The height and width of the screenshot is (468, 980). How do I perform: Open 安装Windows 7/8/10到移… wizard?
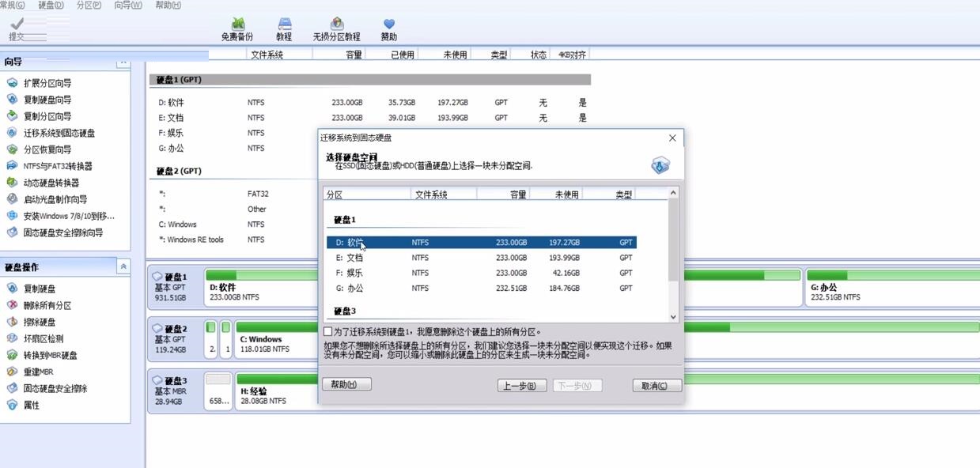pos(69,216)
